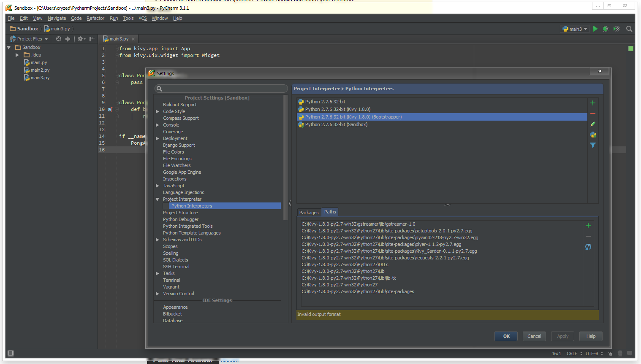Switch to the Packages tab
The image size is (641, 364).
[x=309, y=213]
